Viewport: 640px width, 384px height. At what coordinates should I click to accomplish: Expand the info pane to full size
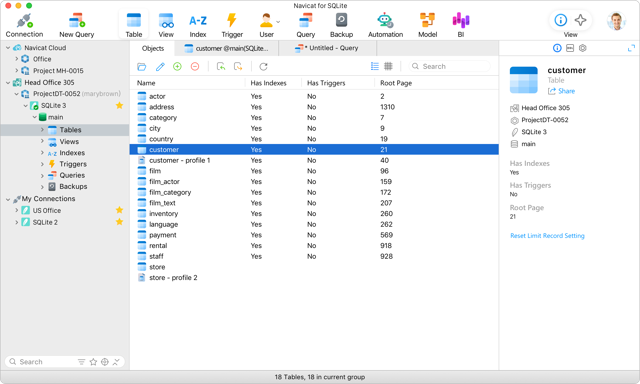[x=631, y=48]
